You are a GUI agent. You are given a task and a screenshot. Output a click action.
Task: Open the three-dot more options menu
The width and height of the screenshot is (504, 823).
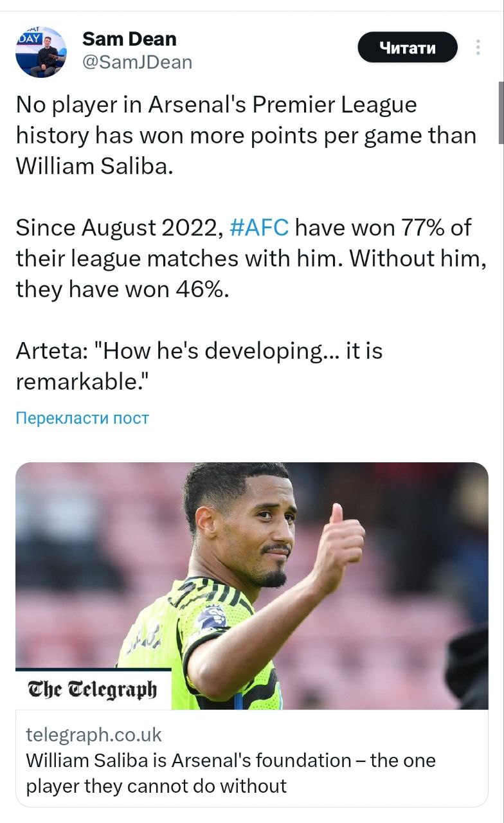(478, 48)
